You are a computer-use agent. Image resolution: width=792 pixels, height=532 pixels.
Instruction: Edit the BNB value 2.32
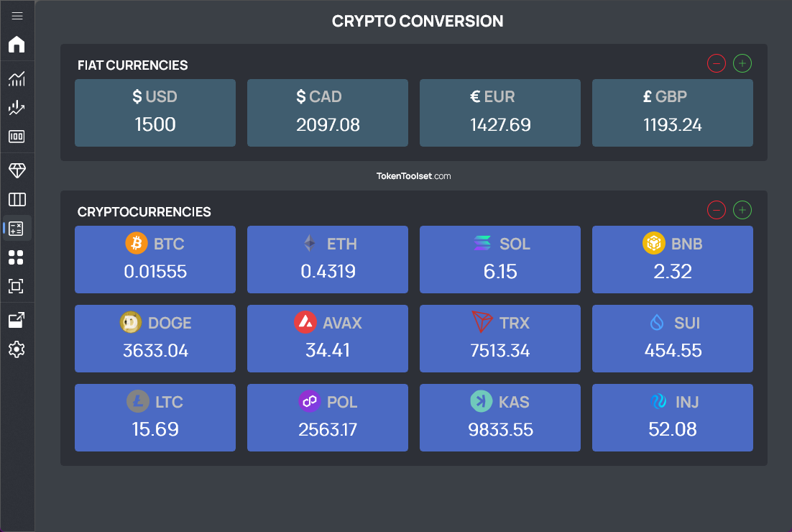pyautogui.click(x=672, y=272)
